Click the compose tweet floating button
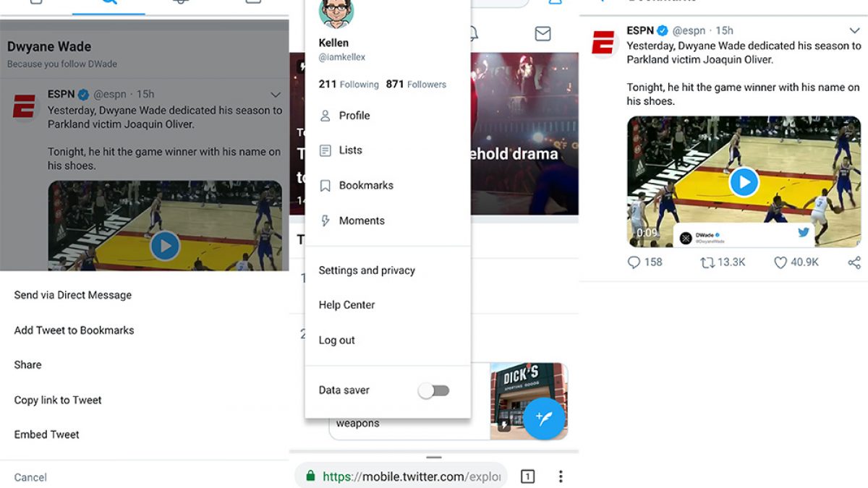Viewport: 868px width, 488px height. pyautogui.click(x=544, y=418)
